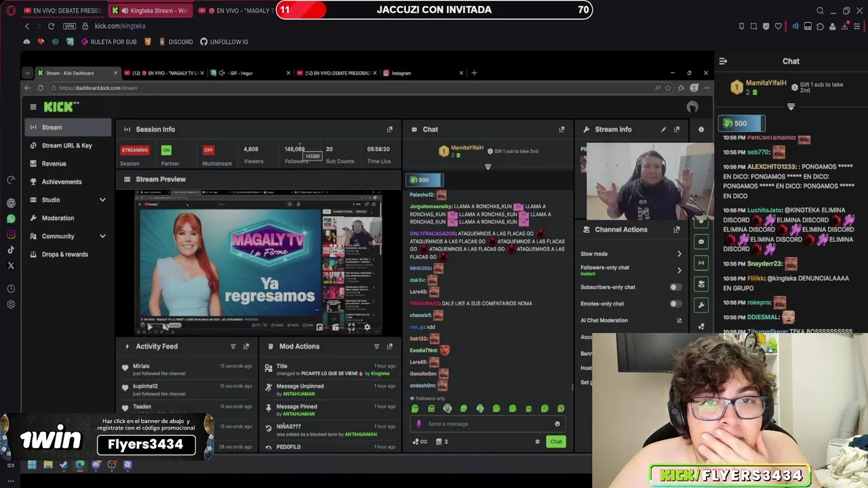Filter the Mod Actions list

376,346
